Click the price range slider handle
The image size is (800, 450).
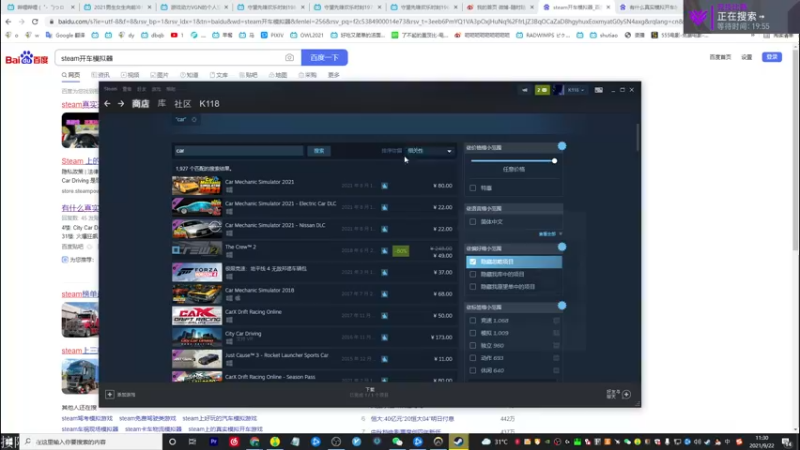(x=554, y=161)
